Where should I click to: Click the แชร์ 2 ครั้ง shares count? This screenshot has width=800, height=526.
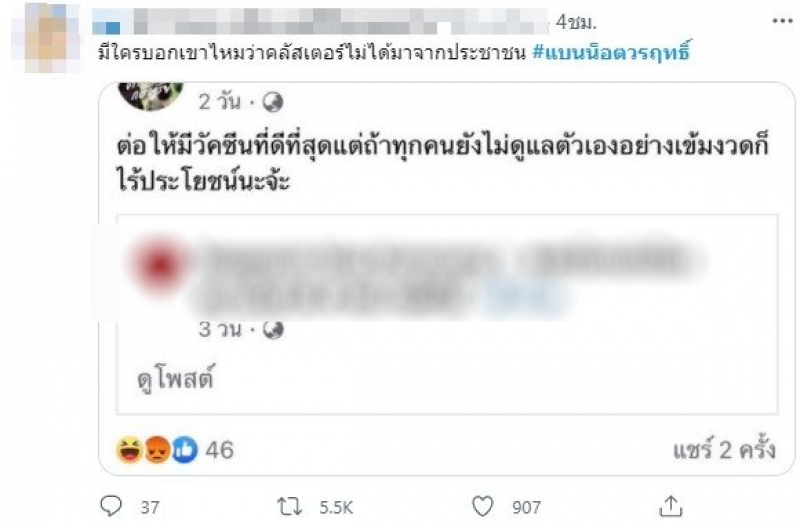[724, 449]
